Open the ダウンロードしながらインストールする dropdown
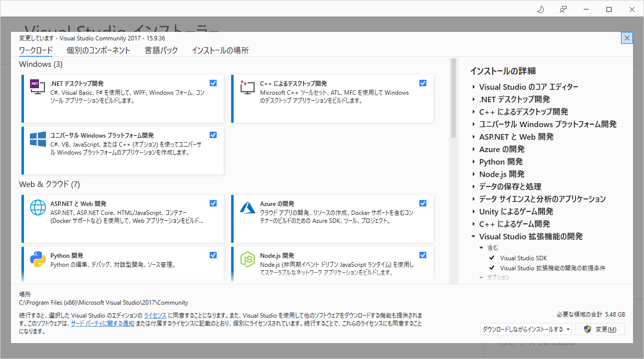The height and width of the screenshot is (359, 644). click(x=569, y=329)
